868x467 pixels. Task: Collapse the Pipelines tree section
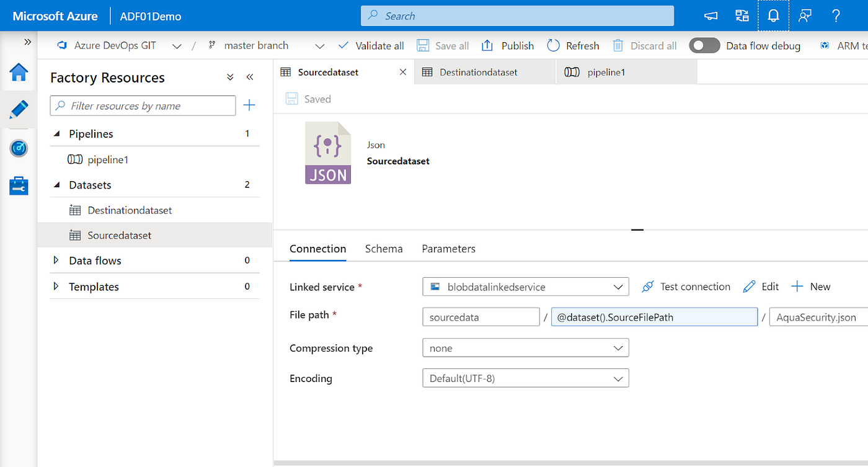coord(57,134)
